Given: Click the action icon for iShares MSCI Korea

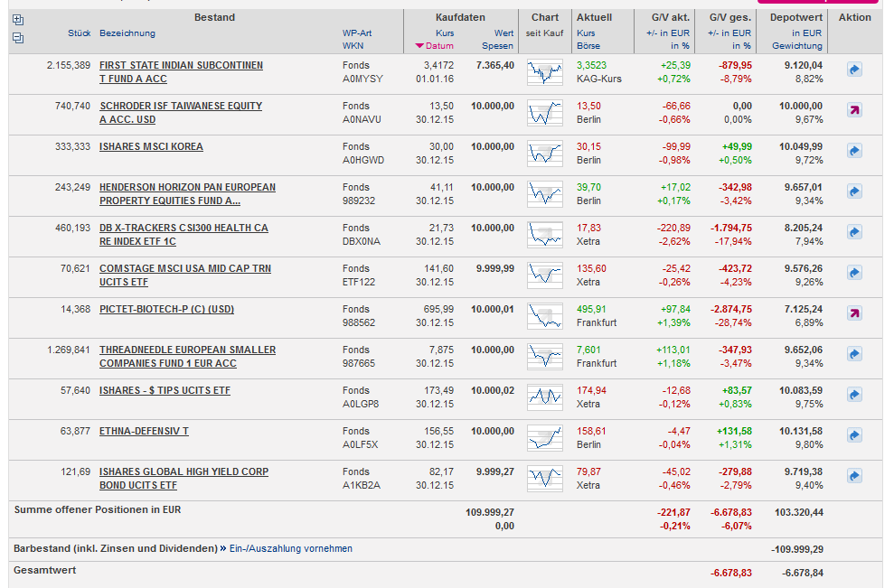Looking at the screenshot, I should 854,151.
